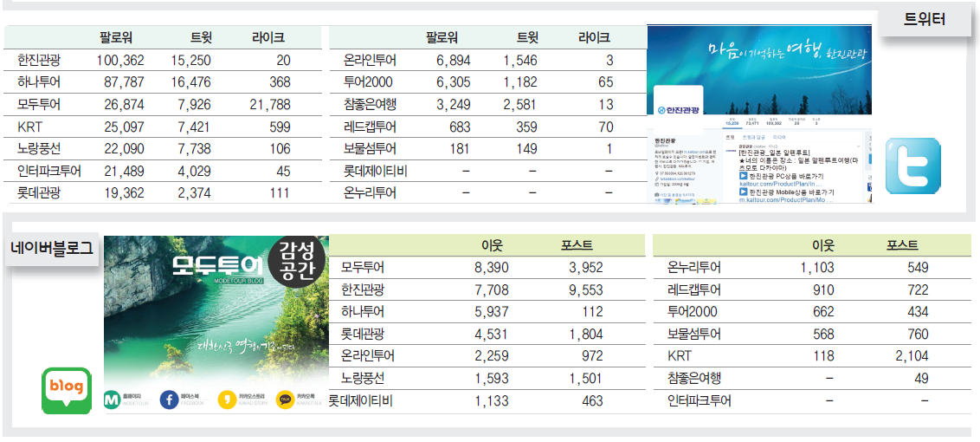980x442 pixels.
Task: Open the 카카오톡 TALK icon
Action: coord(285,400)
